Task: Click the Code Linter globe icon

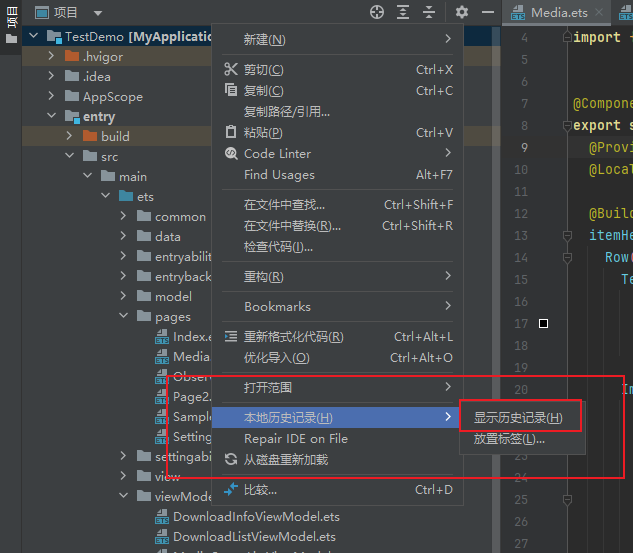Action: (231, 153)
